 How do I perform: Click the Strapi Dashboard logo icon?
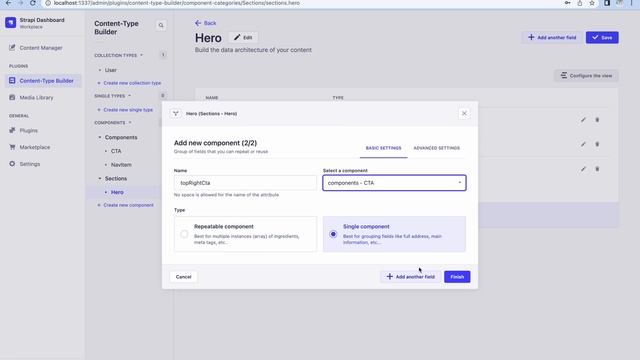click(x=11, y=22)
